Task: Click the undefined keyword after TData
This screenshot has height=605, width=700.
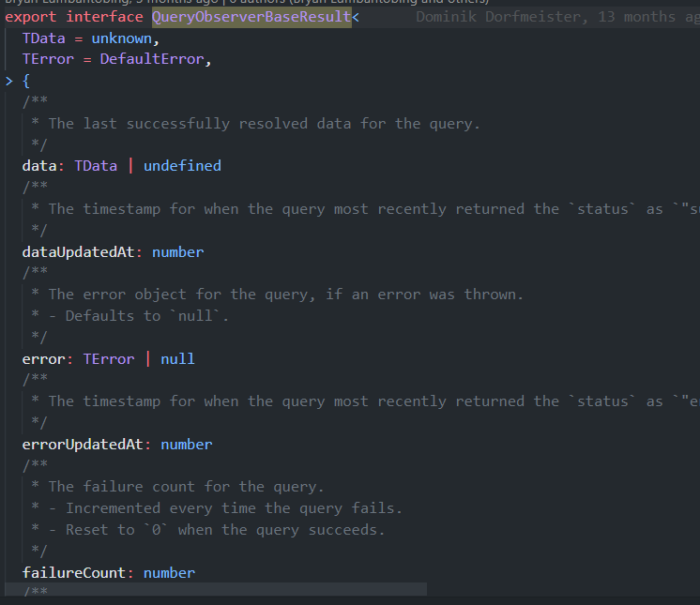Action: tap(182, 166)
